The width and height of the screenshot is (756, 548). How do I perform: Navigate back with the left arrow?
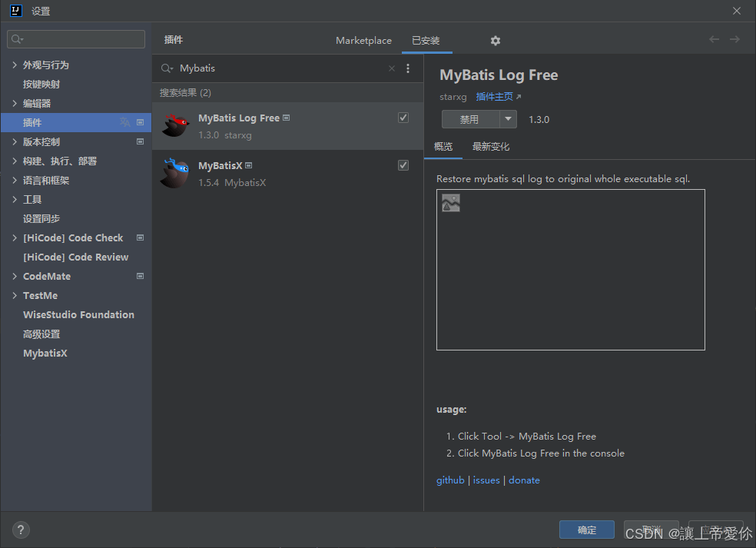[714, 39]
